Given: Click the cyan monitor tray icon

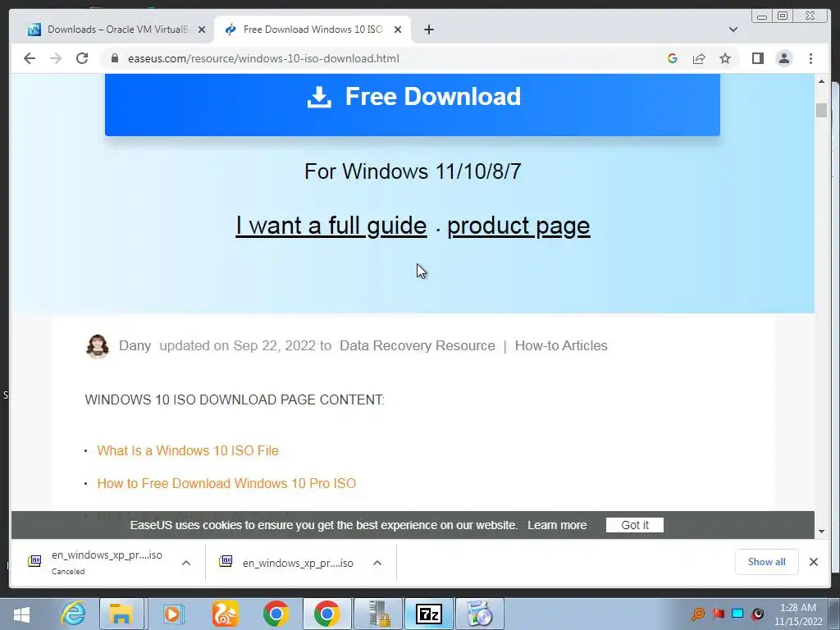Looking at the screenshot, I should pyautogui.click(x=737, y=614).
